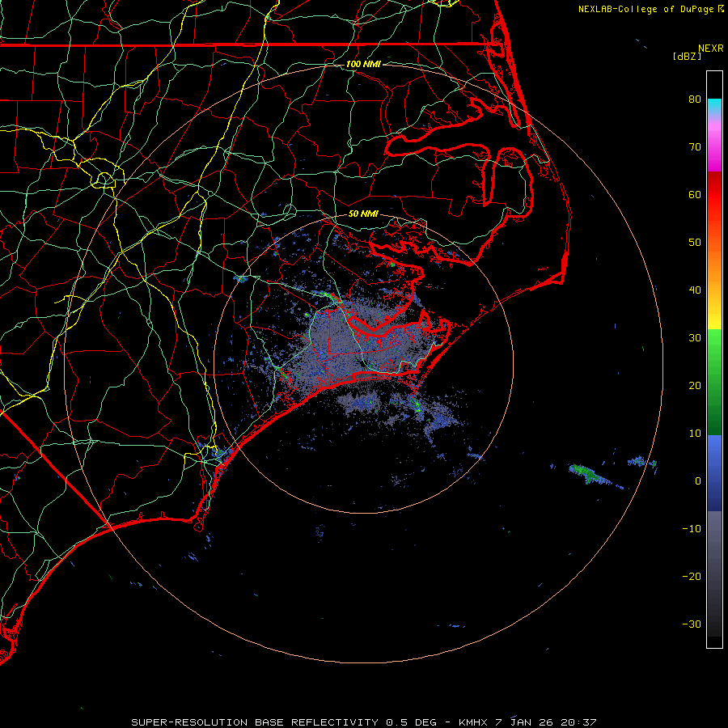Pick the blue segment of the color bar
This screenshot has height=728, width=728.
[x=714, y=472]
